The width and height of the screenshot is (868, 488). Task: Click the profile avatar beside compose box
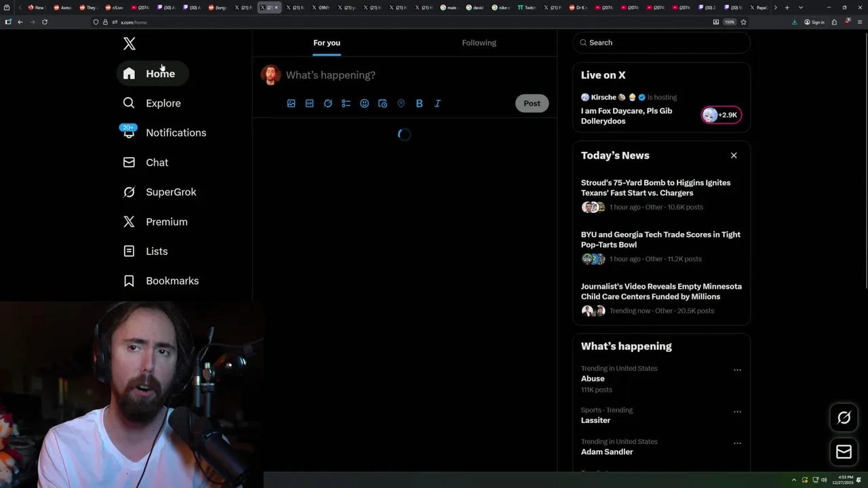tap(271, 75)
